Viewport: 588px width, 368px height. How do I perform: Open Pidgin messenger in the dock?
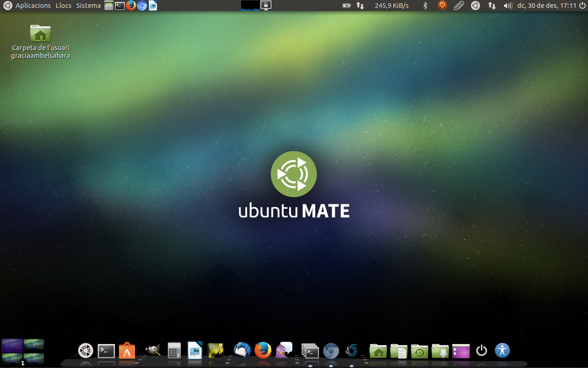[283, 351]
